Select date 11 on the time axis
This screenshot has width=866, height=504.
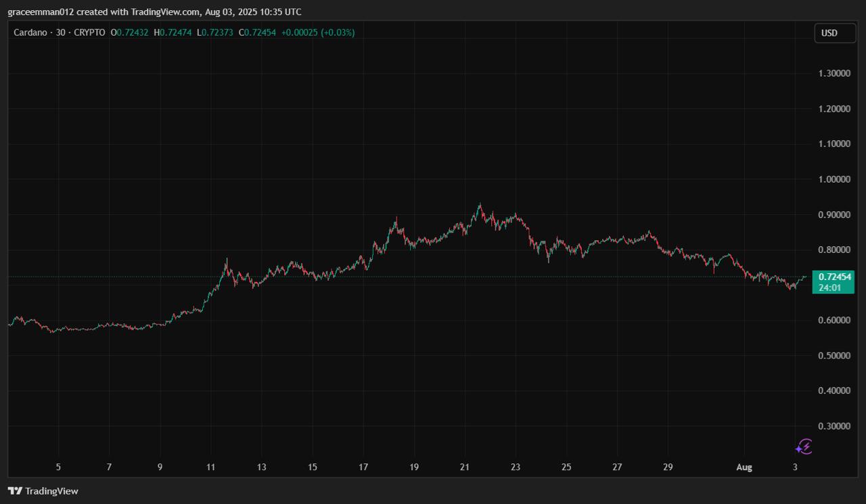point(211,467)
